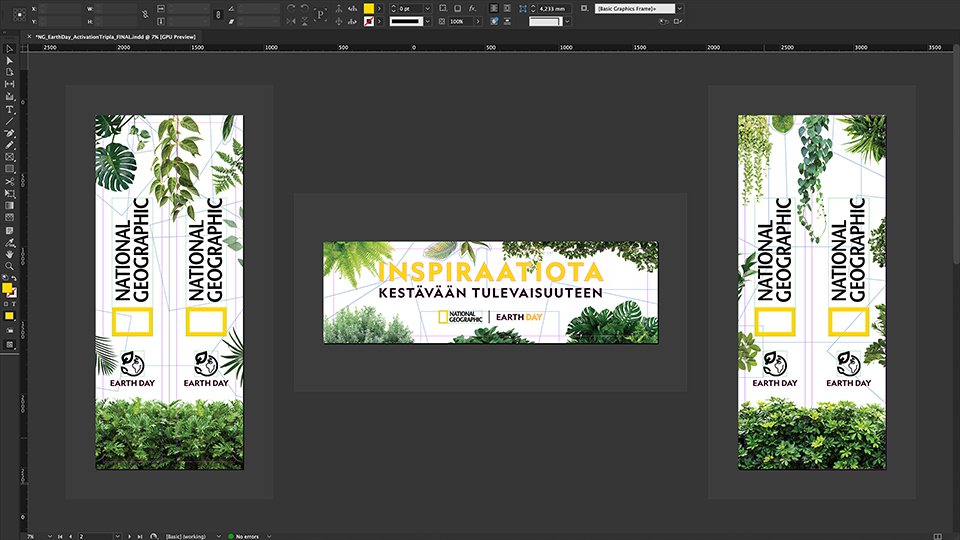Select the Pencil tool

click(9, 145)
